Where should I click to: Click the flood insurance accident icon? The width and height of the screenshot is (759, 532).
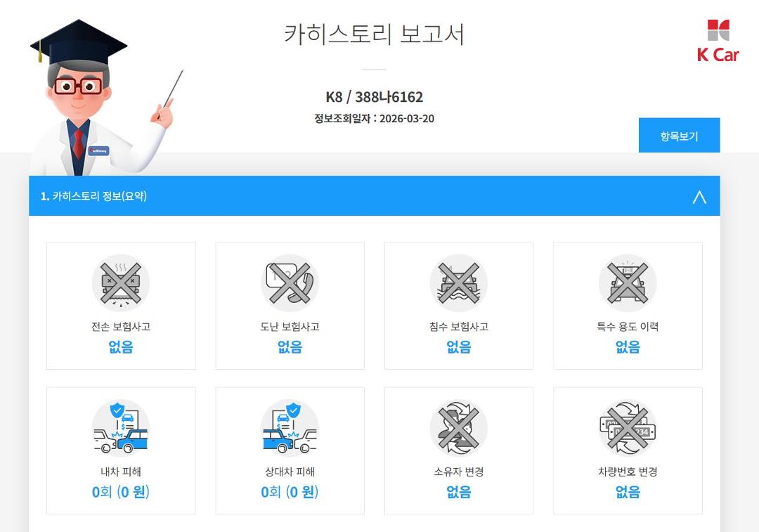click(x=458, y=283)
